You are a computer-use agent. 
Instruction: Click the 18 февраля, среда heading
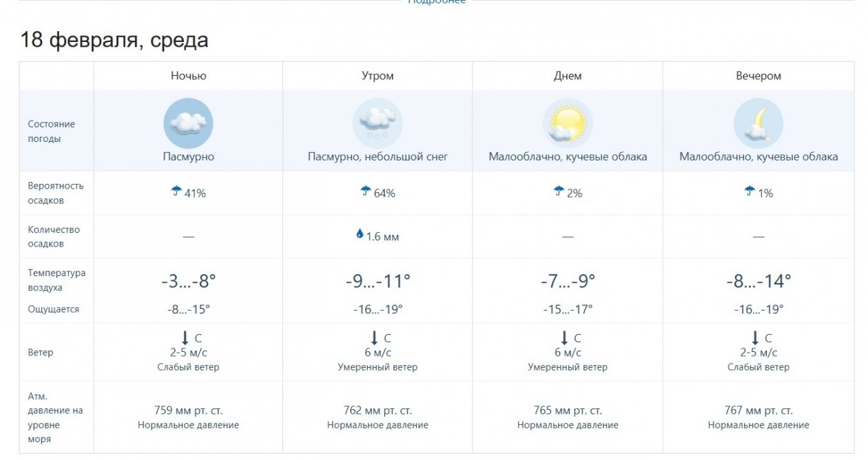pyautogui.click(x=114, y=40)
